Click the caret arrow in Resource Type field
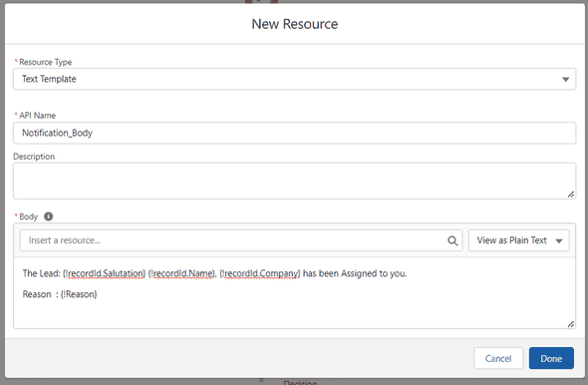This screenshot has height=385, width=588. click(565, 79)
